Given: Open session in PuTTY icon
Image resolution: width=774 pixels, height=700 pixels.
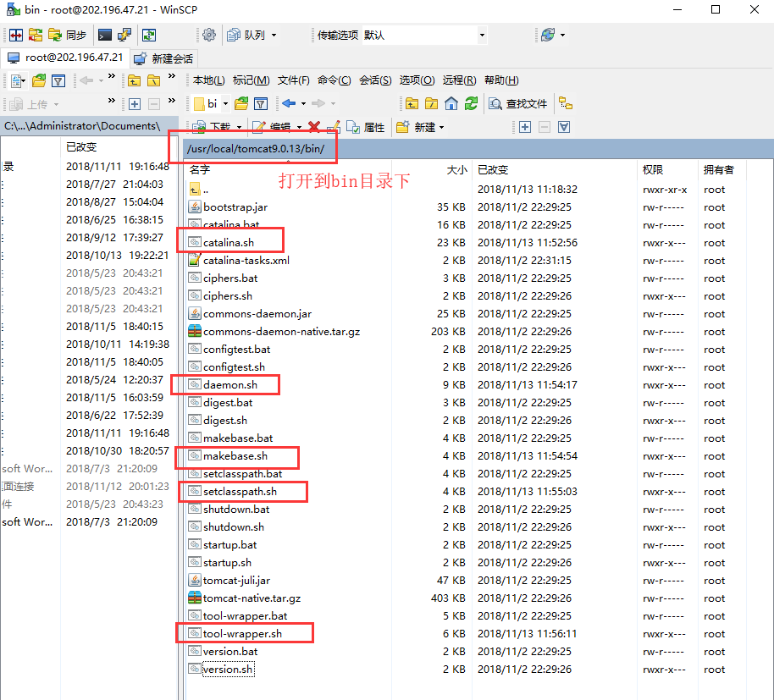Looking at the screenshot, I should pyautogui.click(x=124, y=35).
